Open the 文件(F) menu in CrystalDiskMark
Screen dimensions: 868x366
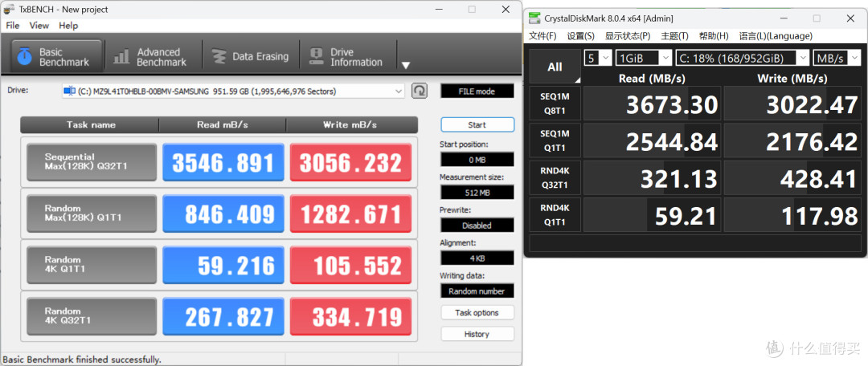pos(542,36)
